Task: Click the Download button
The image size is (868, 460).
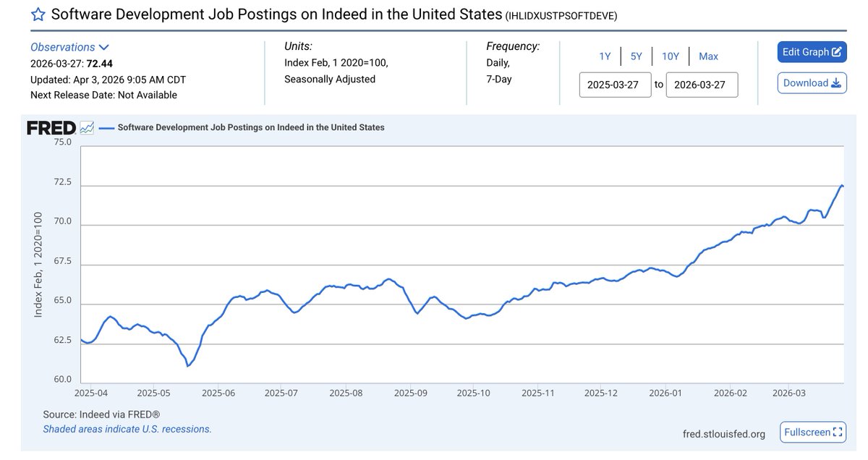Action: pyautogui.click(x=812, y=83)
